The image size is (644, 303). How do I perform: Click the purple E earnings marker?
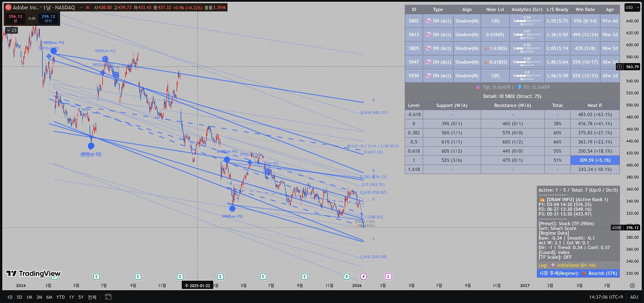click(388, 277)
